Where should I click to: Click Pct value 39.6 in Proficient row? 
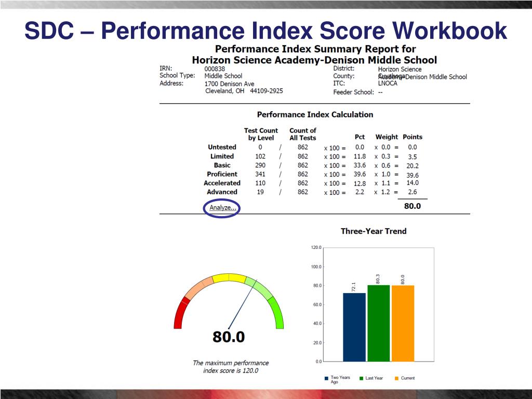[360, 174]
